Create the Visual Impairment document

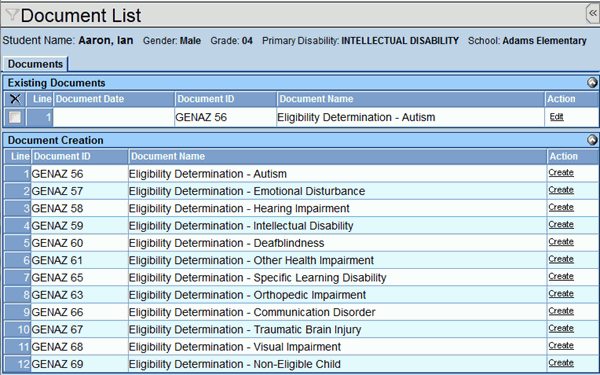click(x=561, y=346)
